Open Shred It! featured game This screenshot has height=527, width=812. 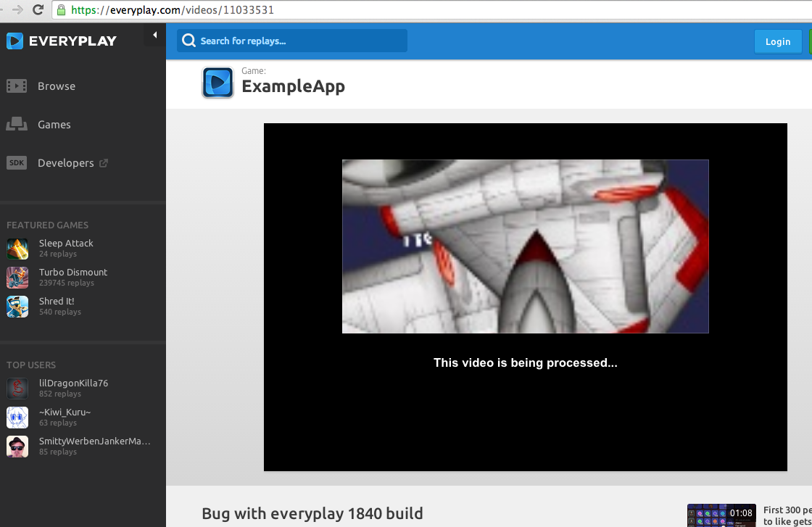point(57,301)
